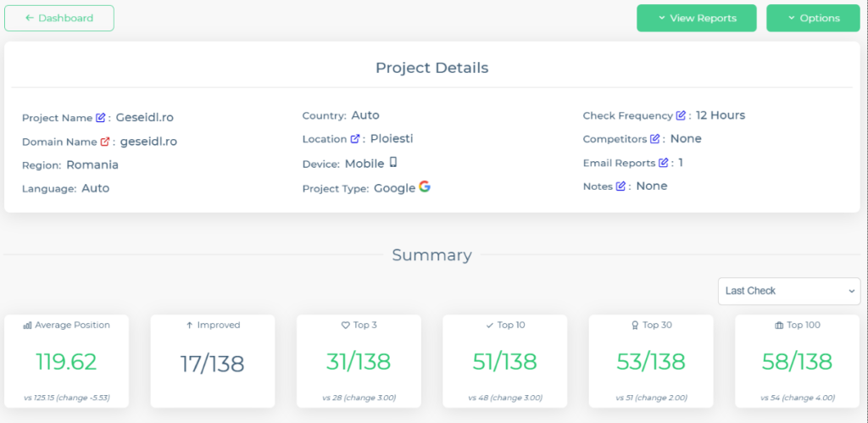
Task: Click the geseidl.ro domain name link
Action: pos(148,142)
